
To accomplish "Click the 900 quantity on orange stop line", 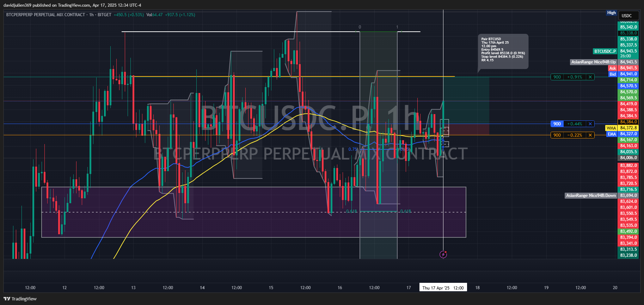I will [x=557, y=135].
